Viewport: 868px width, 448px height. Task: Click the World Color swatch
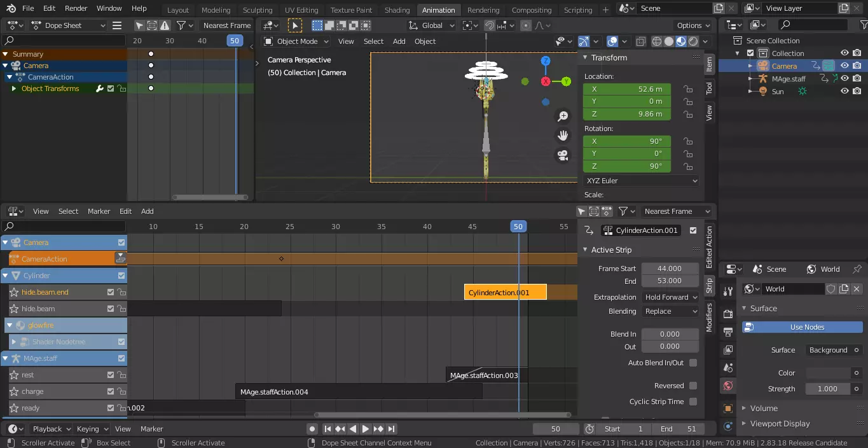tap(828, 373)
